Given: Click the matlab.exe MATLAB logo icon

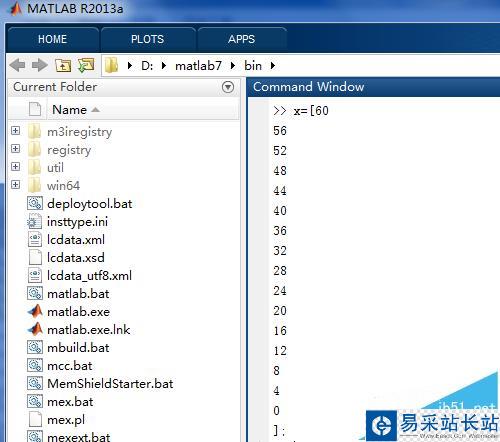Looking at the screenshot, I should (35, 311).
